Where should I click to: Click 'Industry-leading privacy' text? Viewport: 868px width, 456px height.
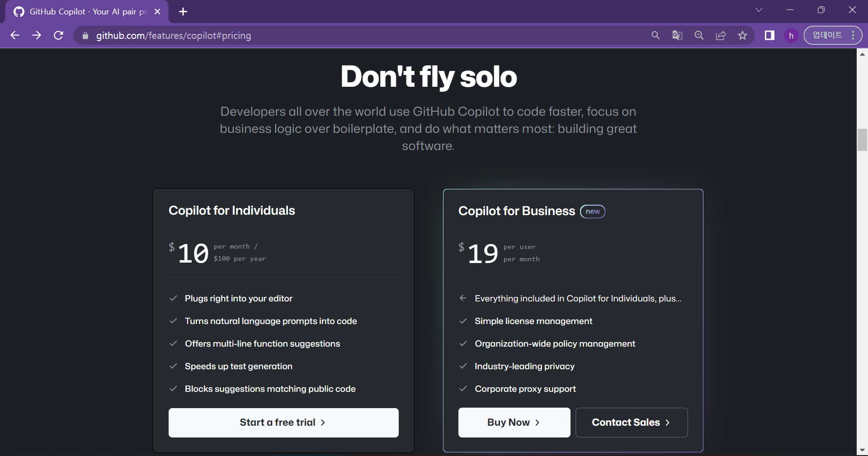tap(524, 367)
